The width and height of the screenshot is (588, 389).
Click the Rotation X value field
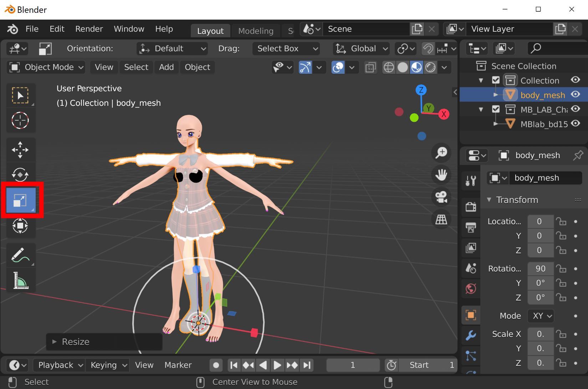[x=540, y=269]
